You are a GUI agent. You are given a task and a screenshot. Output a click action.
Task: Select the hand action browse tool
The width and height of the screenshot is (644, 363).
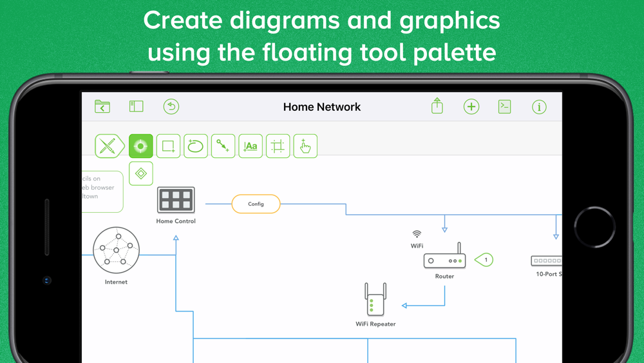click(x=305, y=146)
